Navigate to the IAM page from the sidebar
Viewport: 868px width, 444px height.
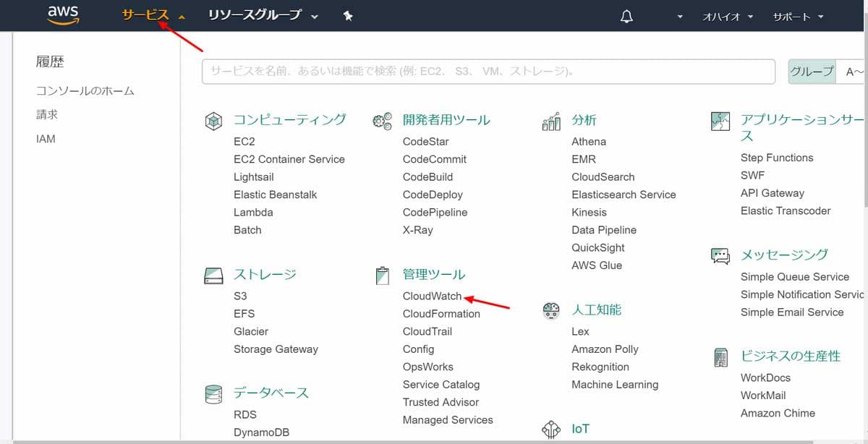pos(46,138)
